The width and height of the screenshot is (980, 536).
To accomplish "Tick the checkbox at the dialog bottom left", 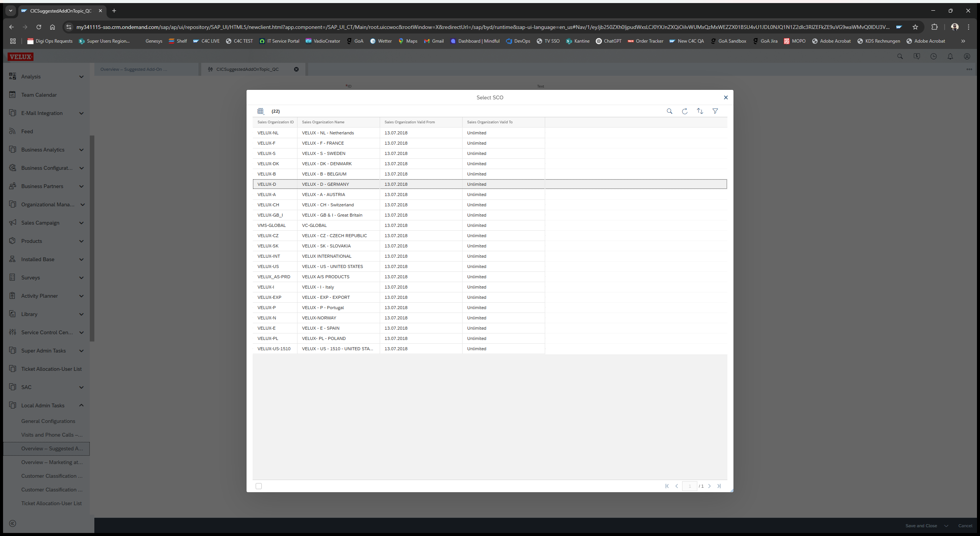I will coord(259,486).
